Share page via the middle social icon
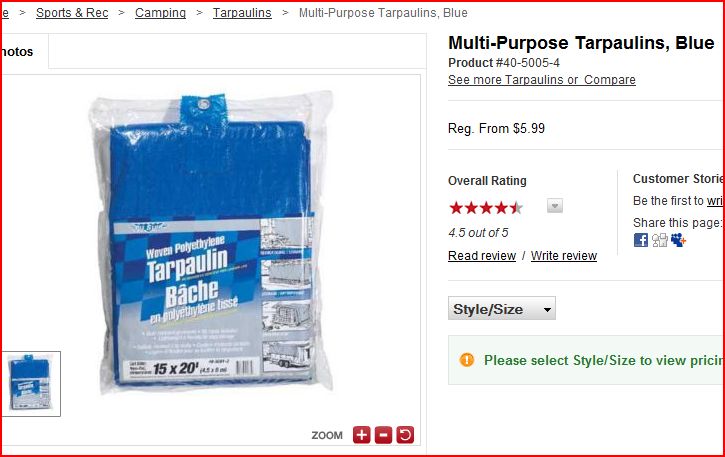This screenshot has width=725, height=457. pyautogui.click(x=660, y=240)
